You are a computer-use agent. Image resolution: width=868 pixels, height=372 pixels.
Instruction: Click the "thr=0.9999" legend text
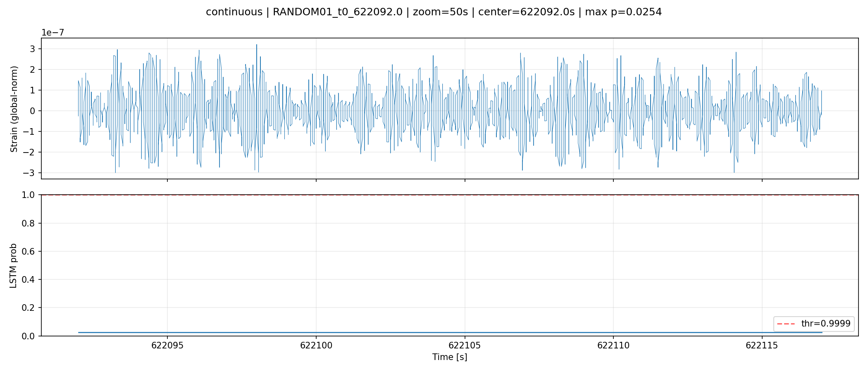[826, 324]
